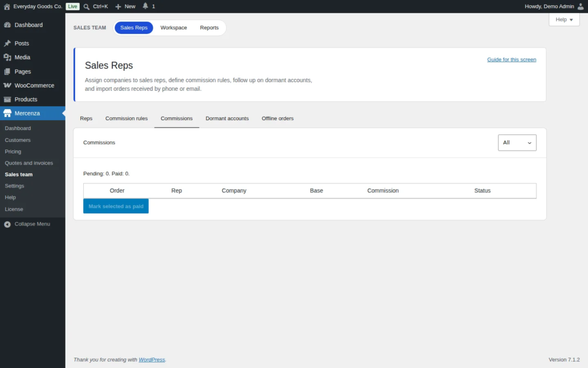The width and height of the screenshot is (588, 368).
Task: Open the New content menu
Action: tap(130, 6)
